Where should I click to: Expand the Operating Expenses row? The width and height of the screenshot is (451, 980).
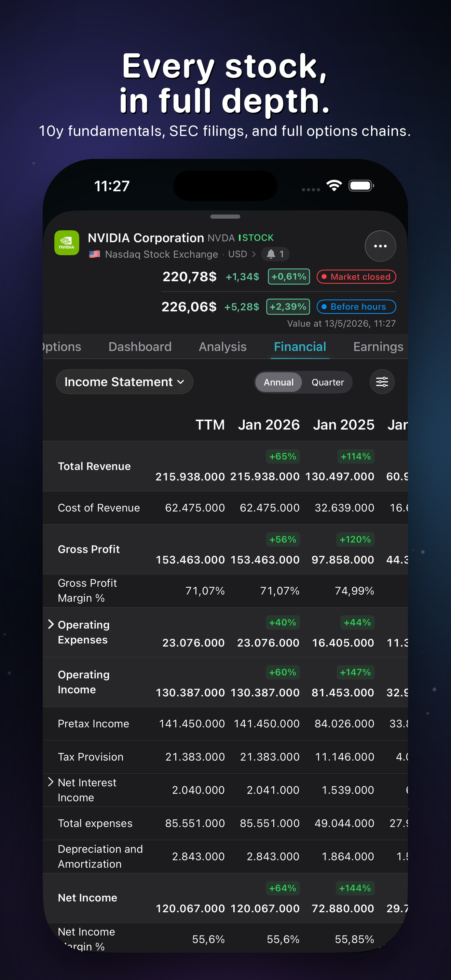(51, 624)
